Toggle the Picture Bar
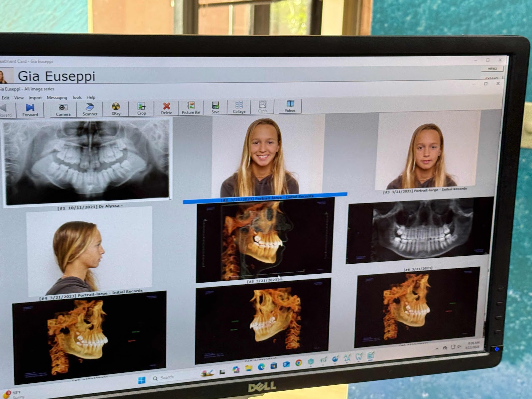This screenshot has width=532, height=399. tap(191, 108)
